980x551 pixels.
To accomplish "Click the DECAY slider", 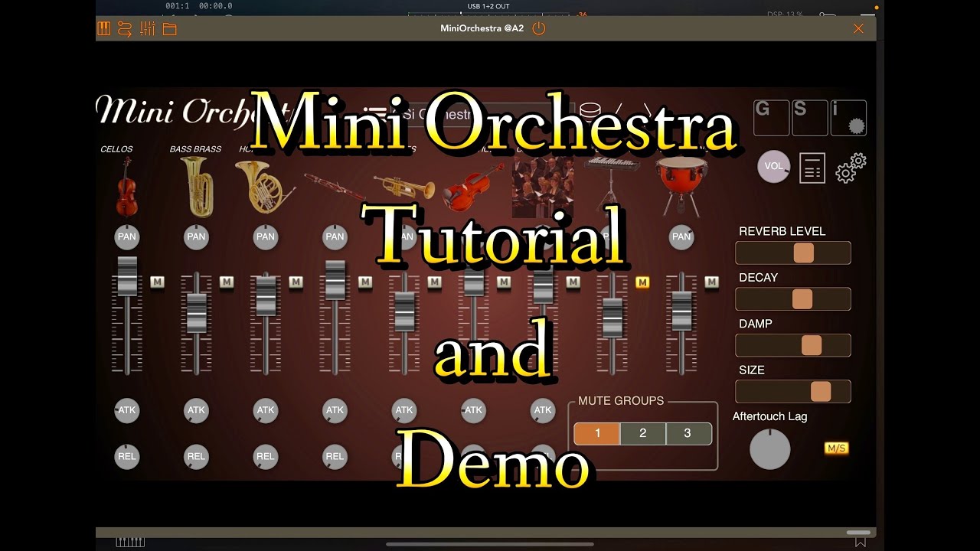I will pos(793,299).
